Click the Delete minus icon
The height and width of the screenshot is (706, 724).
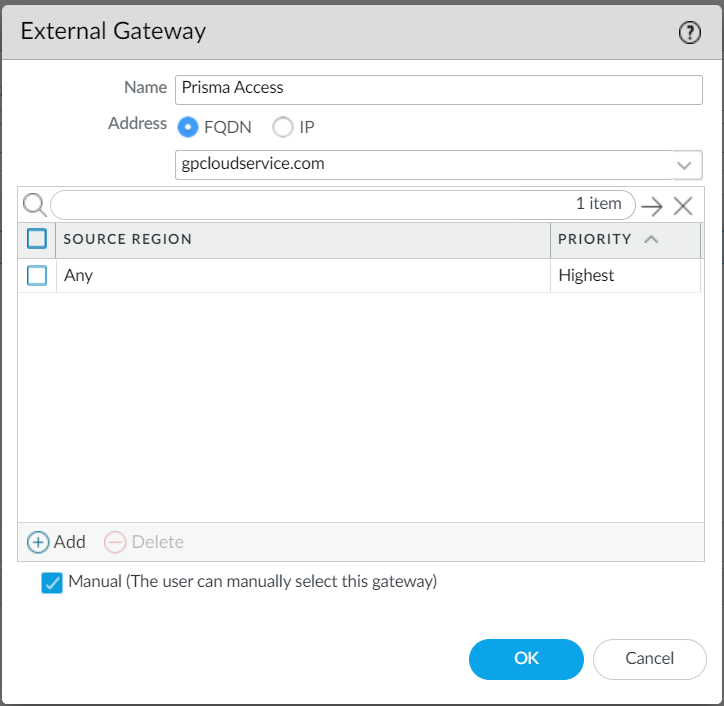pyautogui.click(x=115, y=542)
